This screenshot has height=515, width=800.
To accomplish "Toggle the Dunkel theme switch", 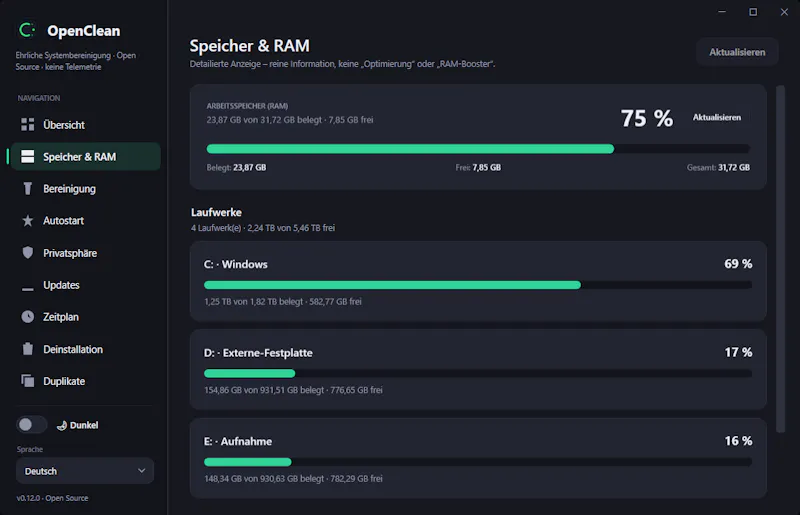I will click(x=31, y=425).
